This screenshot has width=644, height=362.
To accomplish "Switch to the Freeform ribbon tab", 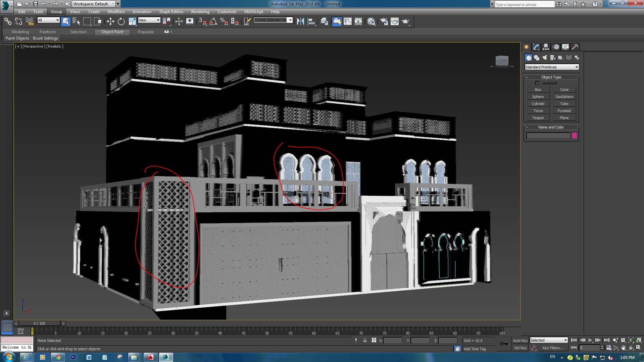I will coord(47,32).
